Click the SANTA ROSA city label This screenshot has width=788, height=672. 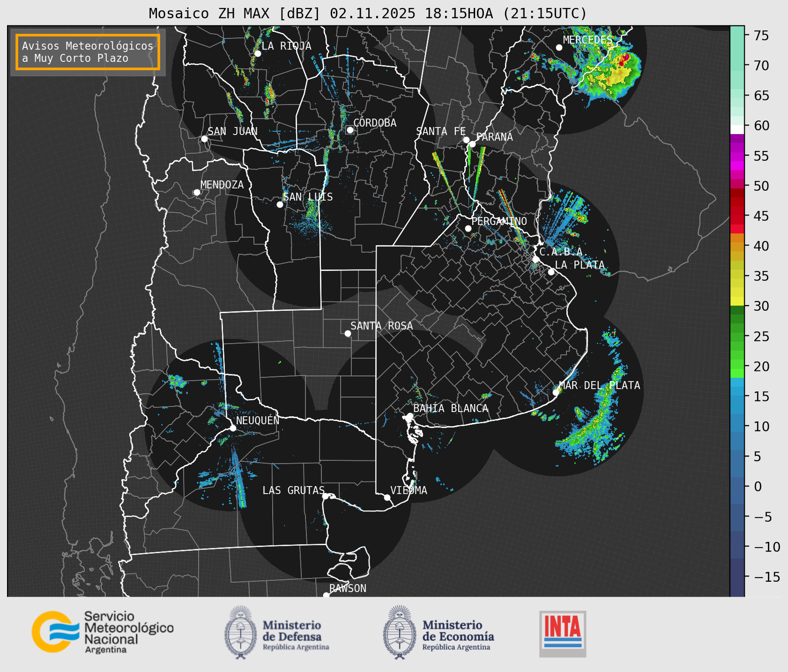tap(382, 326)
